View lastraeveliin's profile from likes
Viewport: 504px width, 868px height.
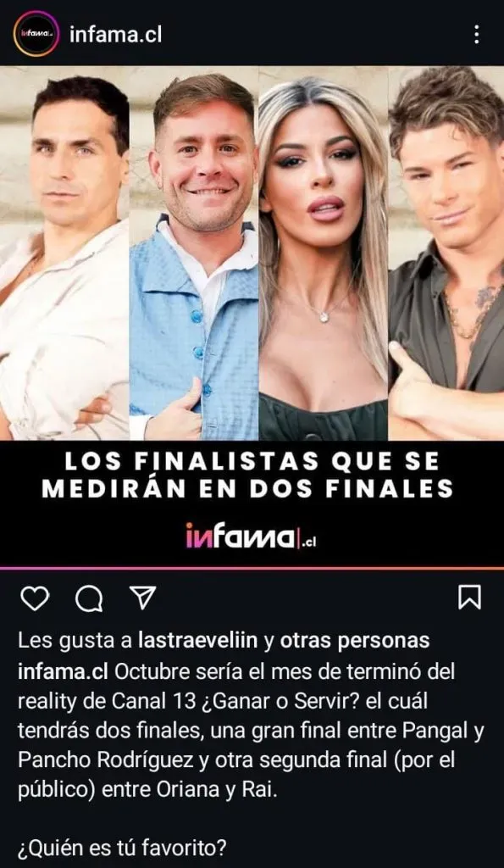(x=198, y=641)
